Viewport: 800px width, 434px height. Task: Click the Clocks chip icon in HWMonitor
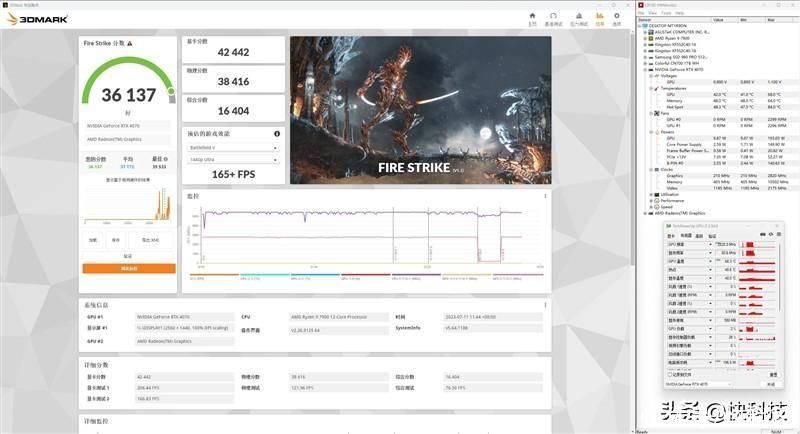click(657, 169)
